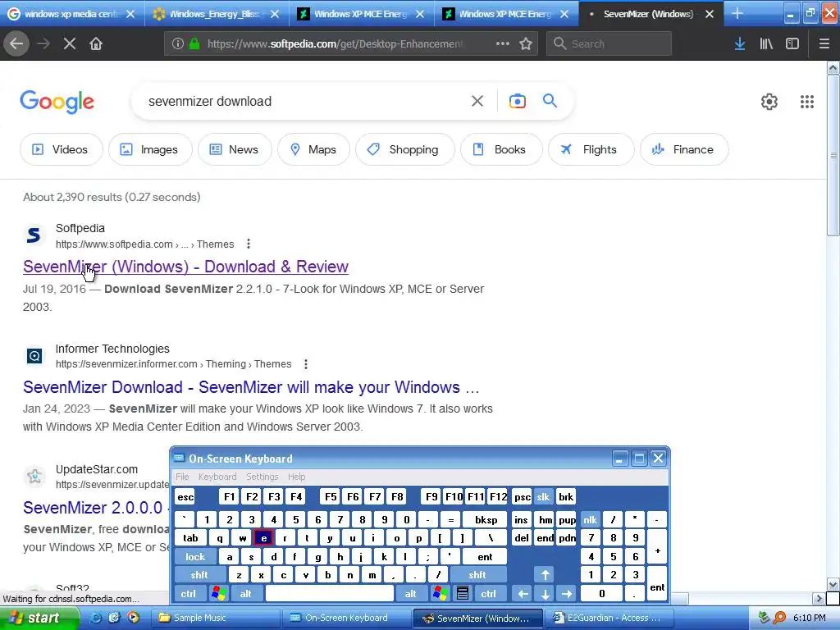The width and height of the screenshot is (840, 630).
Task: Click the spacebar on the keyboard
Action: pyautogui.click(x=330, y=594)
